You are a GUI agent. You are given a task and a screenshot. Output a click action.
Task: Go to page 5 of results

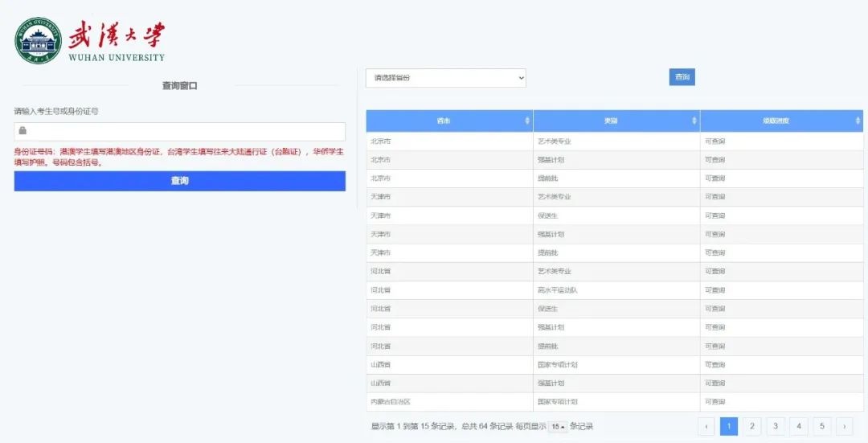click(x=821, y=426)
